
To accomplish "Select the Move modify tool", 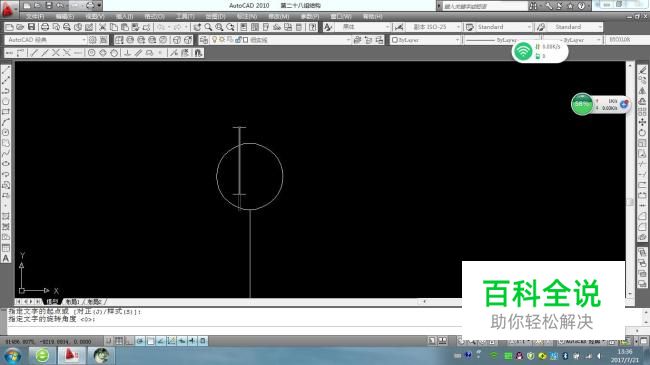I will 642,122.
